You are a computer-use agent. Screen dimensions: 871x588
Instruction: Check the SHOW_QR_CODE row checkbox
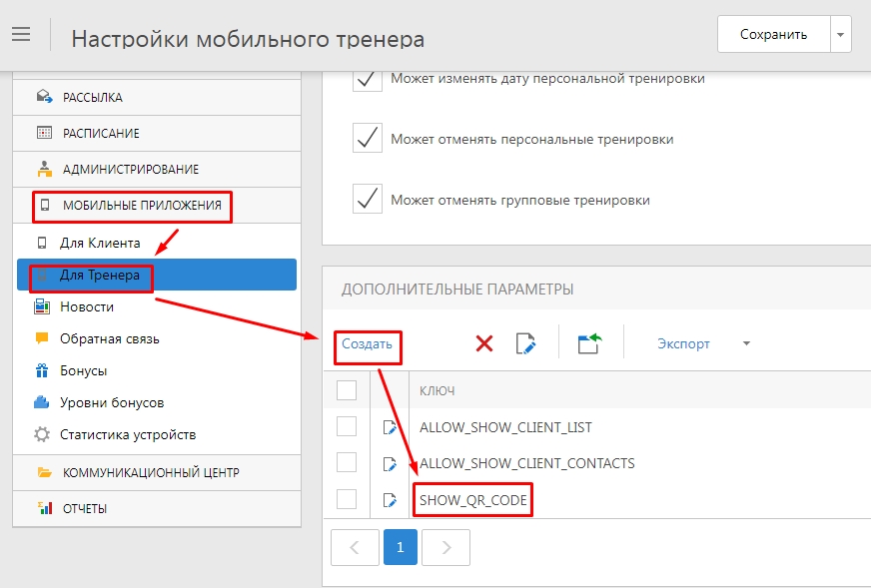[347, 499]
